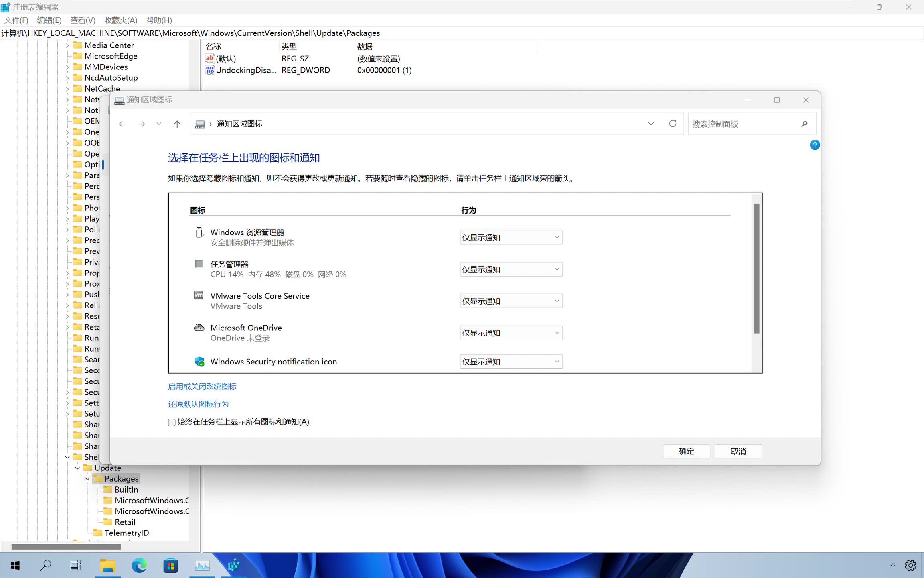Select the Retail registry key
The image size is (924, 578).
(x=125, y=522)
